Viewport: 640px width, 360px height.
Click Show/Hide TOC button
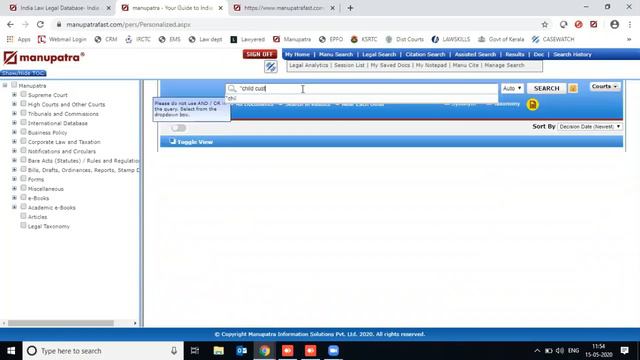[x=23, y=73]
